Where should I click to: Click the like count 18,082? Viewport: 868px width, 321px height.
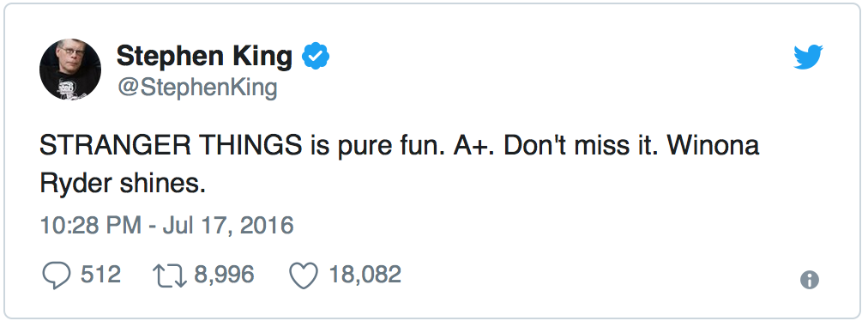click(365, 275)
